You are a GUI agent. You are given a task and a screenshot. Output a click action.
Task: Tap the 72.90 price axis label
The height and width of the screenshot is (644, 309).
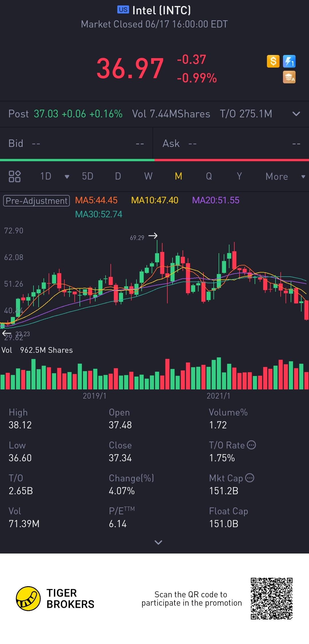tap(13, 231)
